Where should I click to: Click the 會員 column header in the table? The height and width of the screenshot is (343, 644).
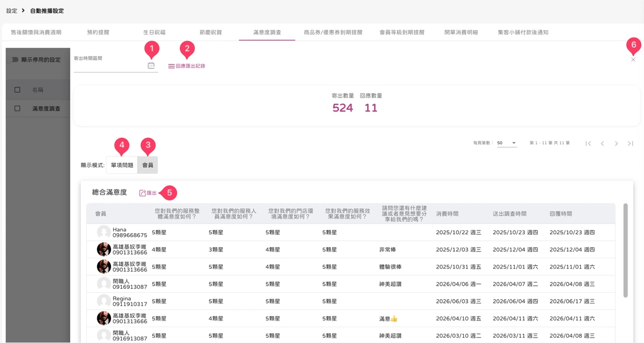coord(101,213)
